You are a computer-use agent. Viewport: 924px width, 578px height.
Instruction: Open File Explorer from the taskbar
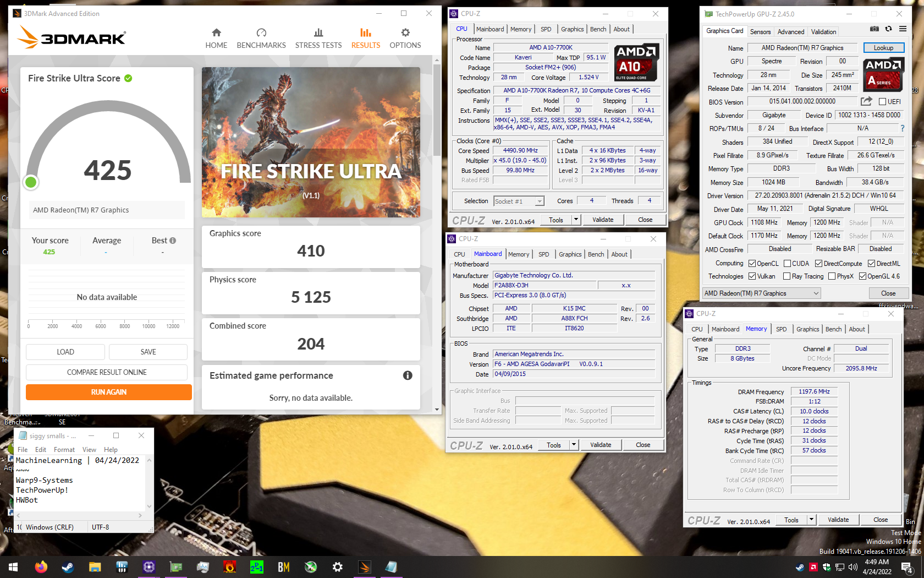(x=95, y=567)
